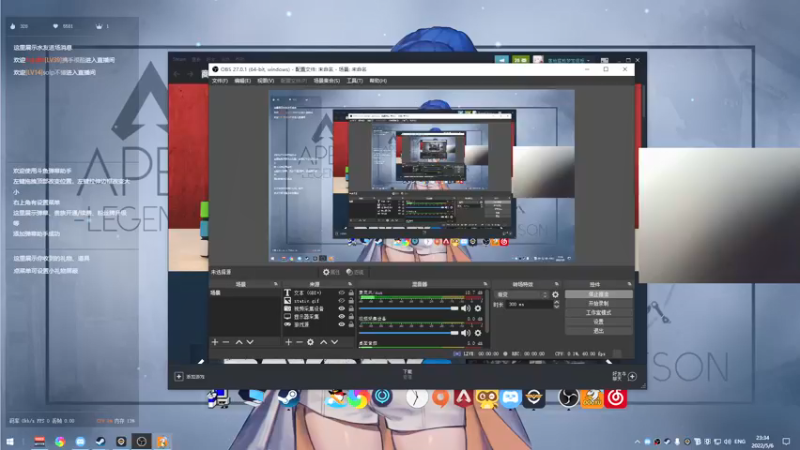Pop out the Sources dock panel icon
This screenshot has width=800, height=450.
[x=350, y=284]
